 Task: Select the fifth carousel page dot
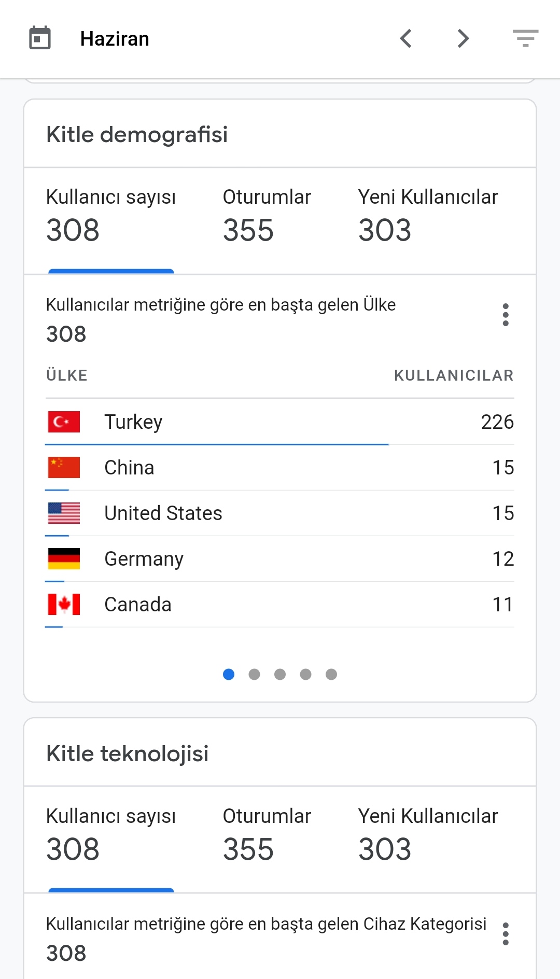[331, 674]
